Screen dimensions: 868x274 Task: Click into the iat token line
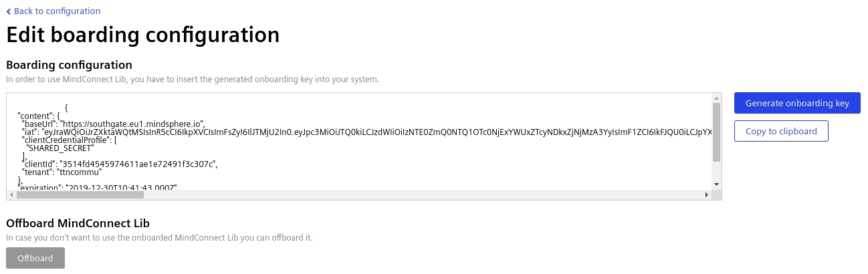click(x=334, y=132)
